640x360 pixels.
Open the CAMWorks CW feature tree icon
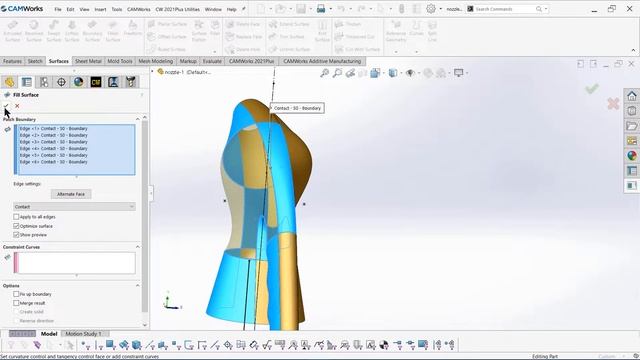pos(96,82)
